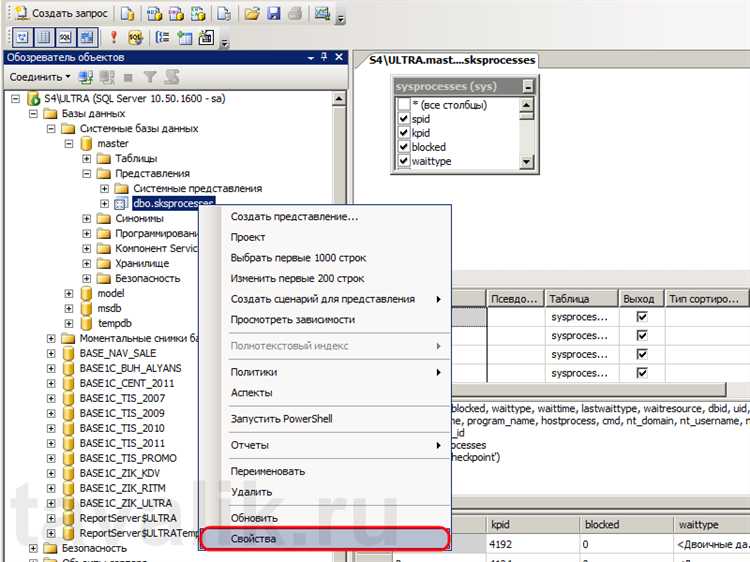Choose 'Выбрать первые 1000 строк' menu item
The width and height of the screenshot is (750, 562).
(x=298, y=258)
